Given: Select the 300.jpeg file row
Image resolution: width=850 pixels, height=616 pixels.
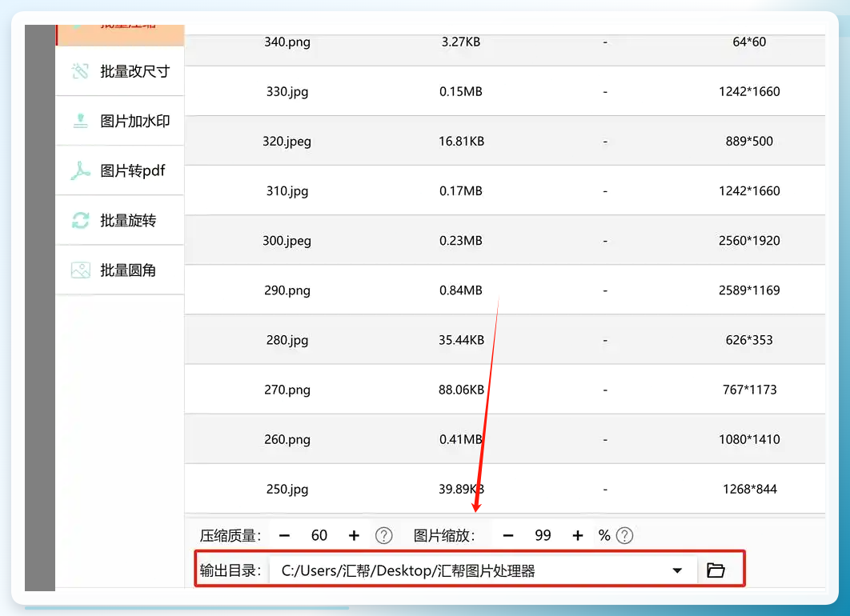Looking at the screenshot, I should [x=505, y=241].
